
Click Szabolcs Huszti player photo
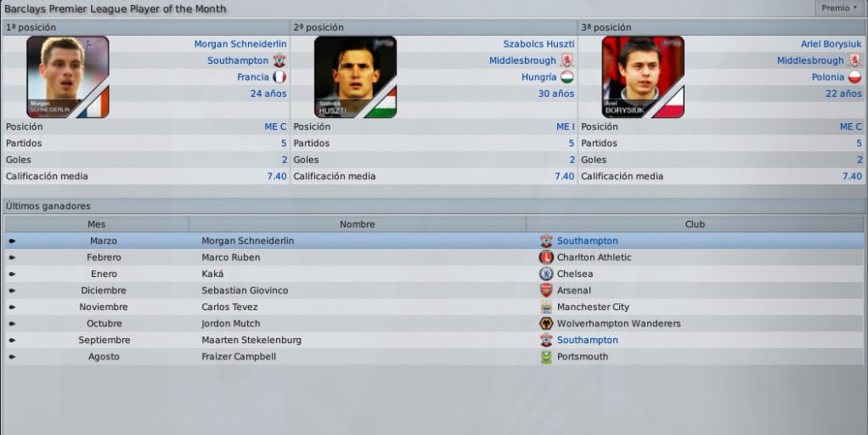click(x=355, y=77)
